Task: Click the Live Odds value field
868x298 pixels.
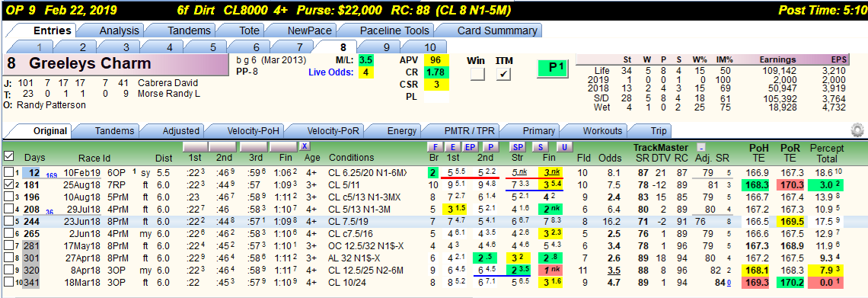Action: 366,72
